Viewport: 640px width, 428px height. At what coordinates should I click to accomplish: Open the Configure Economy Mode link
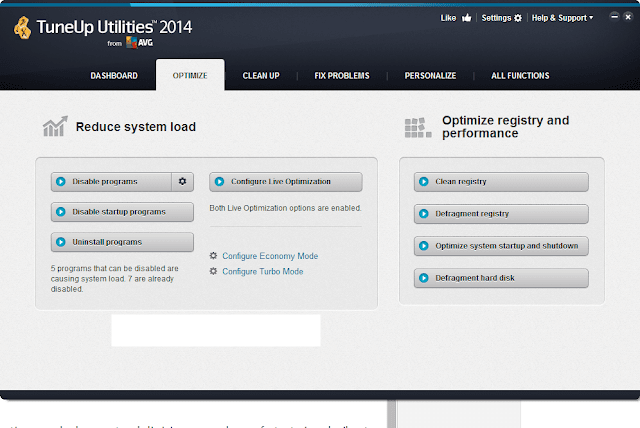click(x=270, y=256)
